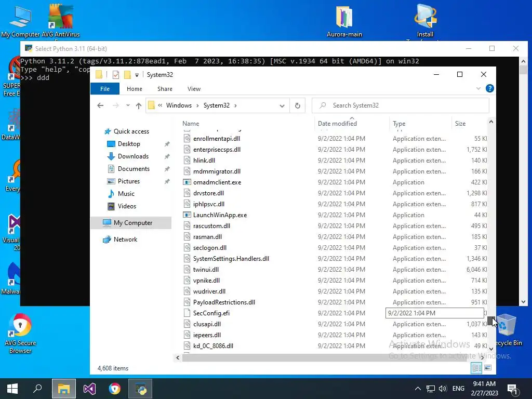Sort by Type column header
The width and height of the screenshot is (532, 399).
[399, 124]
